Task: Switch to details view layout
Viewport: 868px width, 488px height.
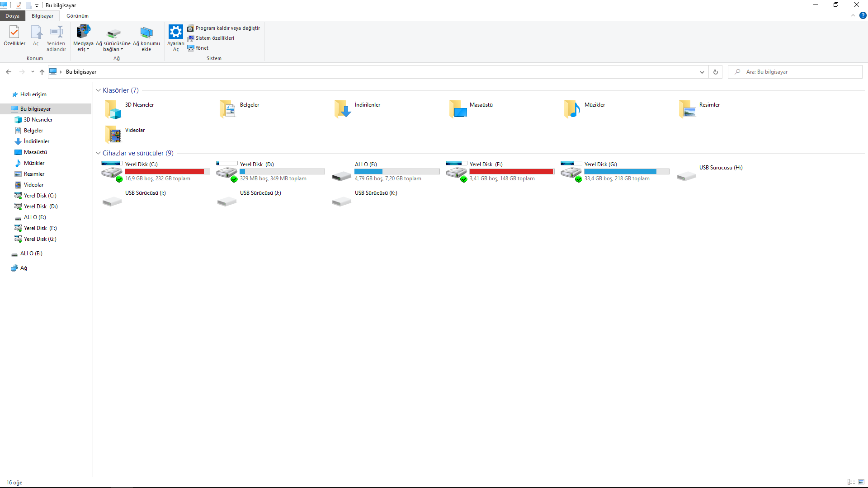Action: click(x=851, y=482)
